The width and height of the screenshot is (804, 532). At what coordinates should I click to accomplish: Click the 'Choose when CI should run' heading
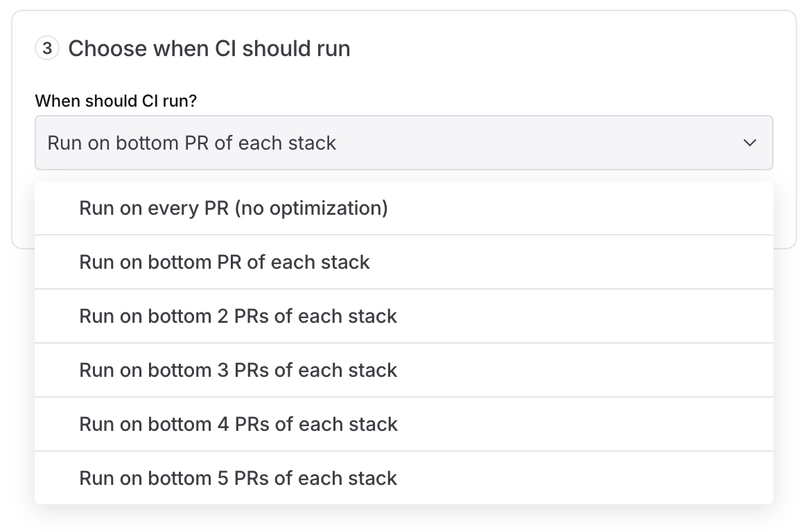(209, 48)
